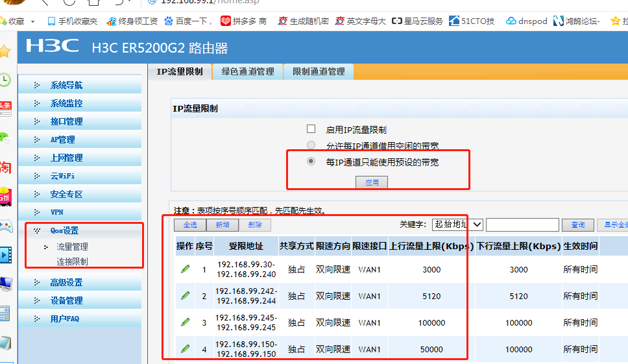Open 手机收藏夹 bookmark
This screenshot has height=364, width=628.
point(73,21)
